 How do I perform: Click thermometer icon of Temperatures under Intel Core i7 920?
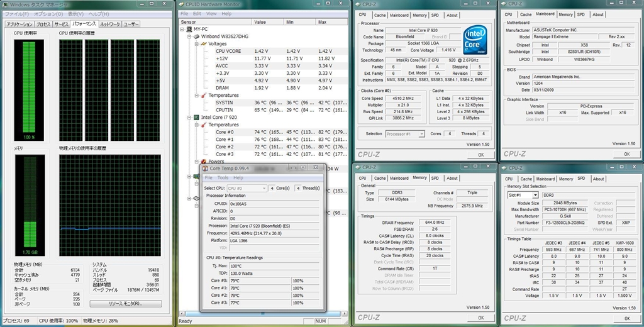(x=204, y=125)
